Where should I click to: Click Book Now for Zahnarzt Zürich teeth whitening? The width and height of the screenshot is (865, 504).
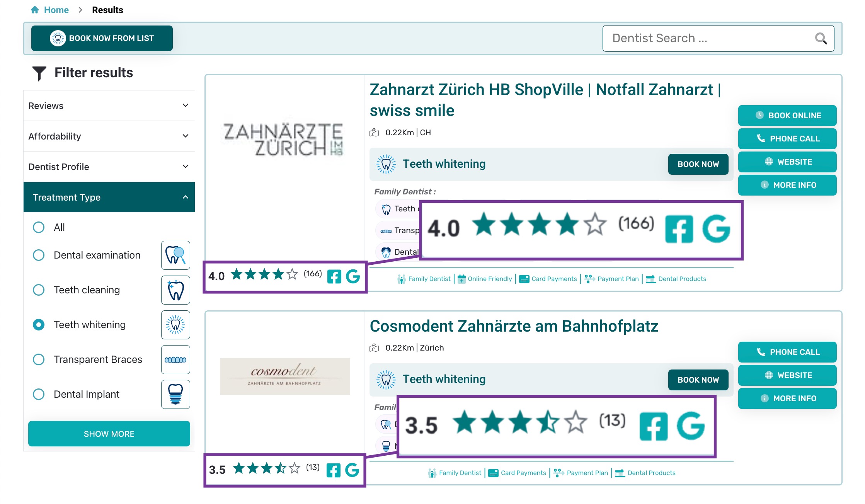coord(698,164)
